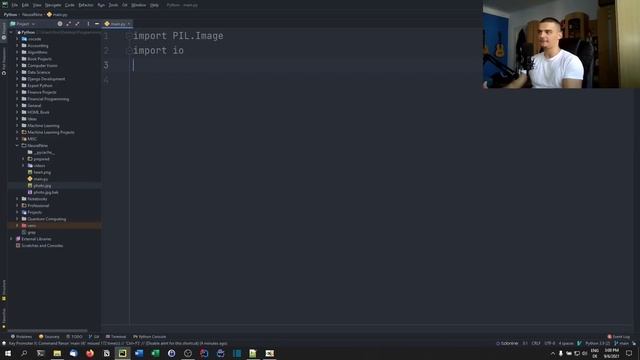Screen dimensions: 640x360
Task: Close the main.py editor tab
Action: click(x=129, y=24)
